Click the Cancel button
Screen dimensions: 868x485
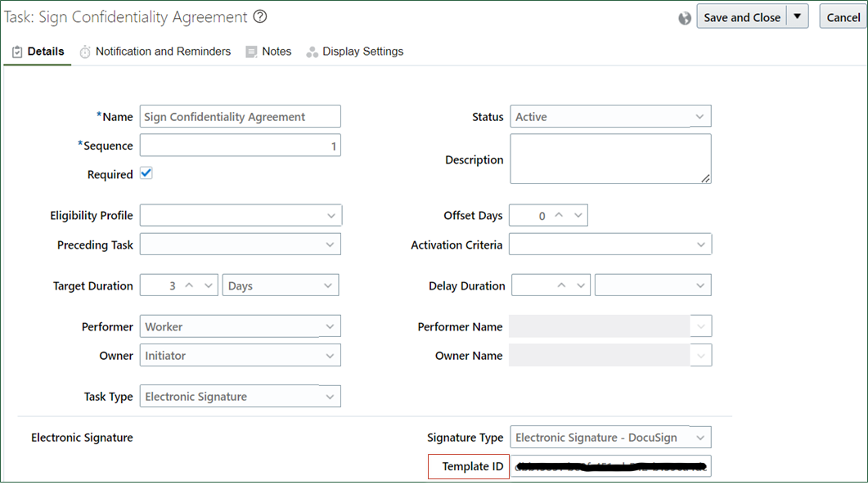(x=843, y=17)
